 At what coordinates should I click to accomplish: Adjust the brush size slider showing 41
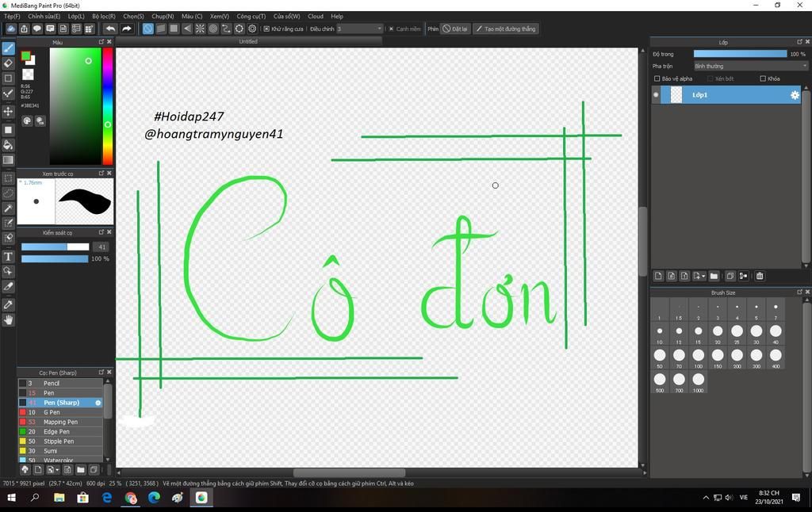point(55,247)
